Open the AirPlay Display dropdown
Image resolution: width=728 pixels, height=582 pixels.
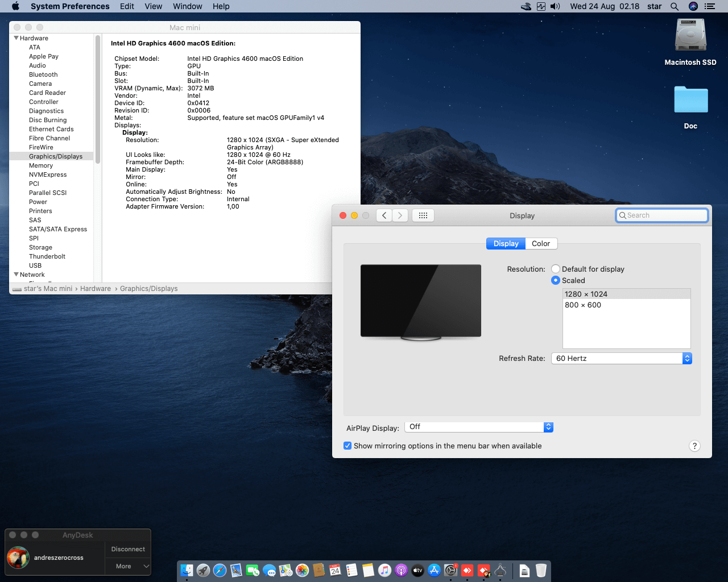coord(478,427)
